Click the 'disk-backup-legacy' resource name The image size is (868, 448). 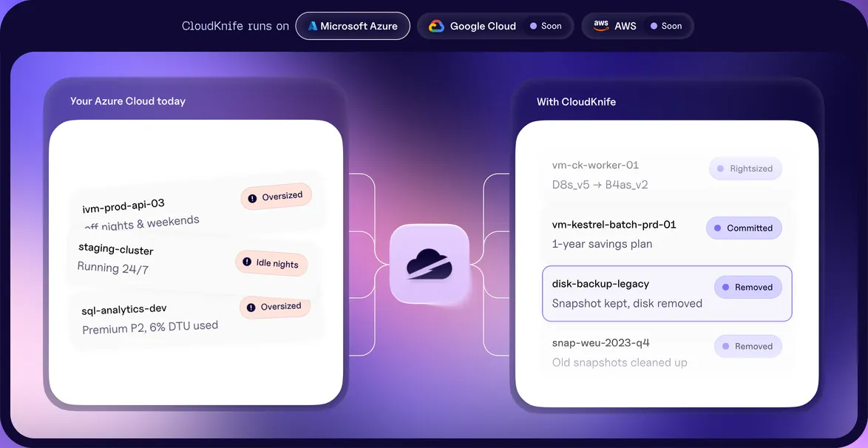(600, 284)
